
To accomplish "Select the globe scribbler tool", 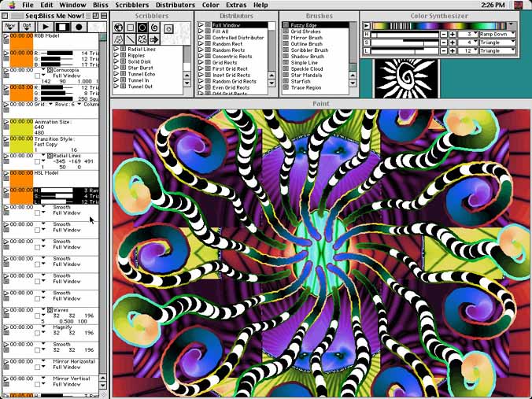I will pyautogui.click(x=118, y=28).
